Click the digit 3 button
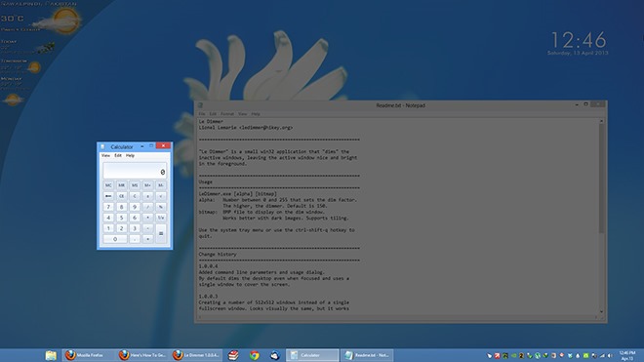The width and height of the screenshot is (644, 362). pyautogui.click(x=135, y=228)
